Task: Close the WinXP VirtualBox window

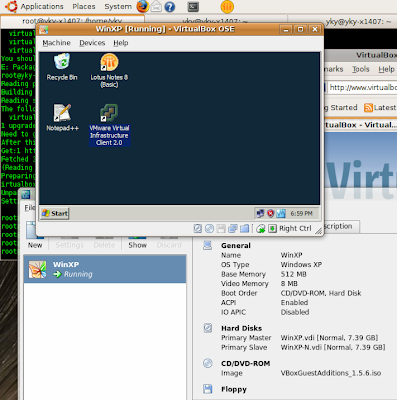Action: click(314, 29)
